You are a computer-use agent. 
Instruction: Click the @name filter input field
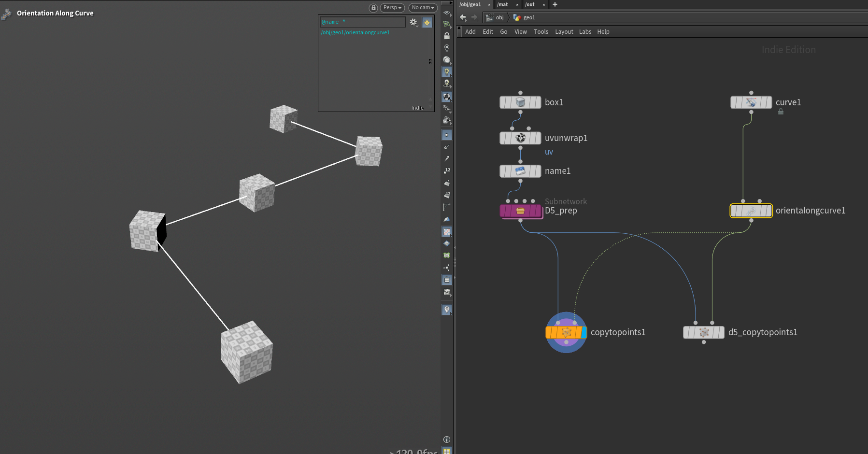pyautogui.click(x=362, y=22)
